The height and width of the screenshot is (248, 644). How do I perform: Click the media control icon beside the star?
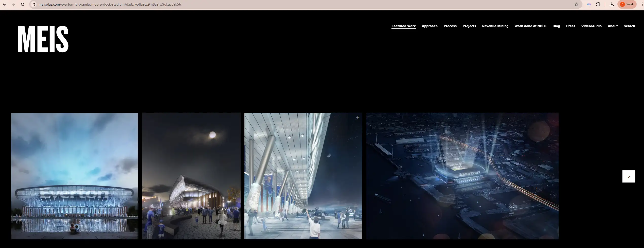point(589,4)
